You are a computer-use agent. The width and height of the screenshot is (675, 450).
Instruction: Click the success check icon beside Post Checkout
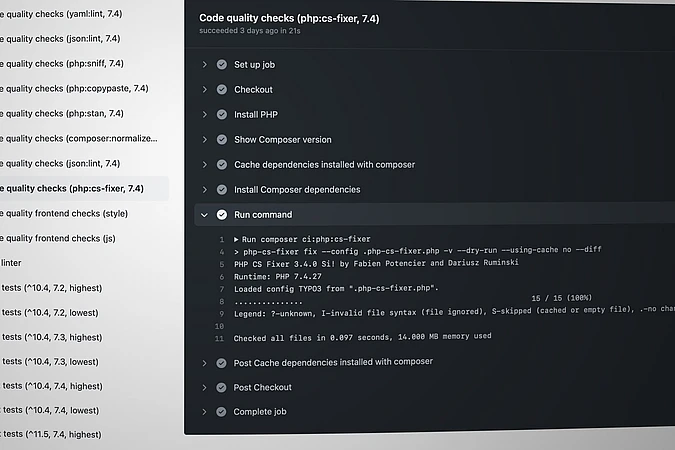pos(221,387)
